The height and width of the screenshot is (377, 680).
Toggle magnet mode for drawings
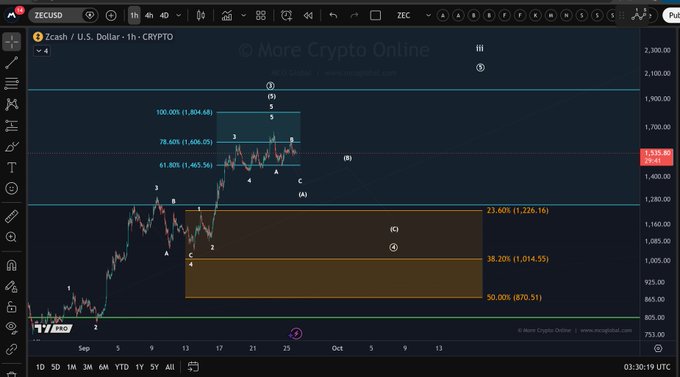12,265
